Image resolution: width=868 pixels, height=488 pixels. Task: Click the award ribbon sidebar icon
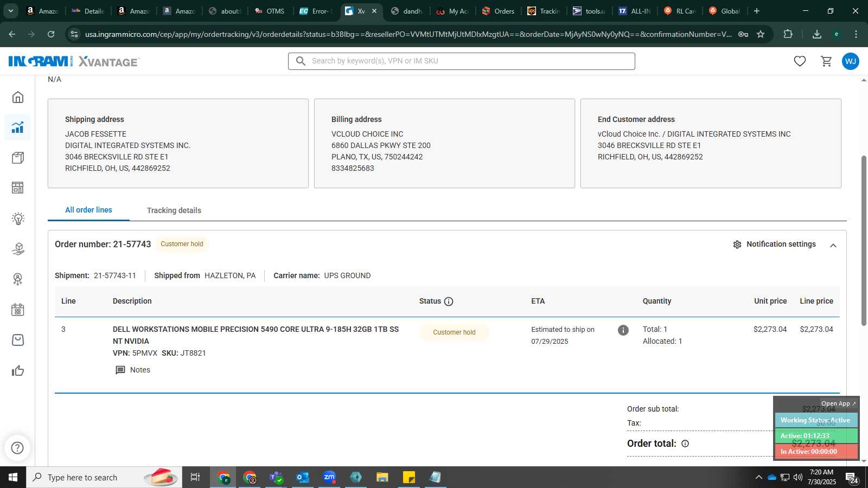click(18, 279)
